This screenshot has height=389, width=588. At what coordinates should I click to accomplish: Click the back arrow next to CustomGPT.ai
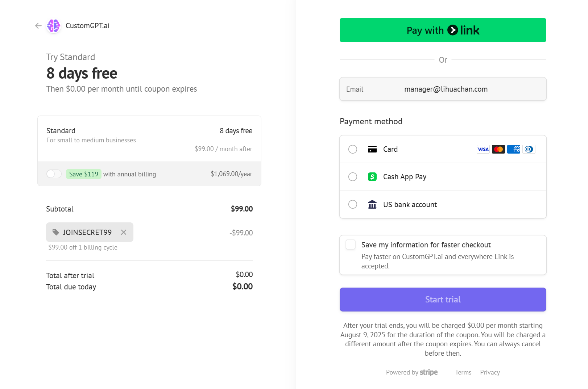[38, 26]
